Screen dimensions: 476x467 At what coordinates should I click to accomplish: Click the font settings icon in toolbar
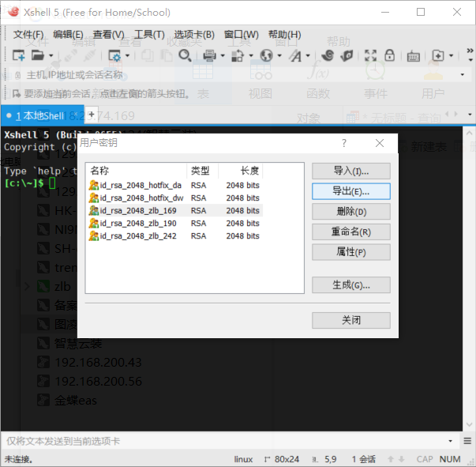pyautogui.click(x=295, y=55)
